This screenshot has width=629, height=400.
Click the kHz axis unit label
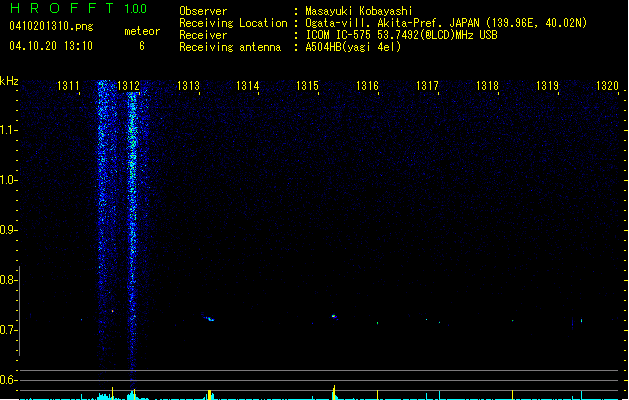9,81
